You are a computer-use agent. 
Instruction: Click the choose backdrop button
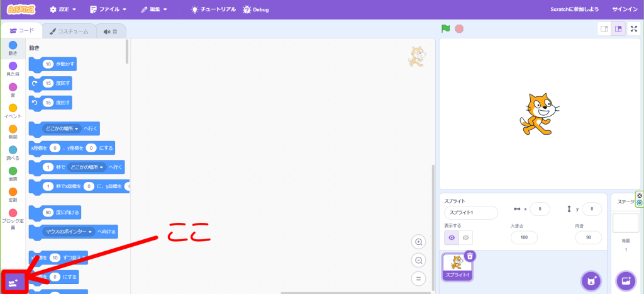pos(625,280)
